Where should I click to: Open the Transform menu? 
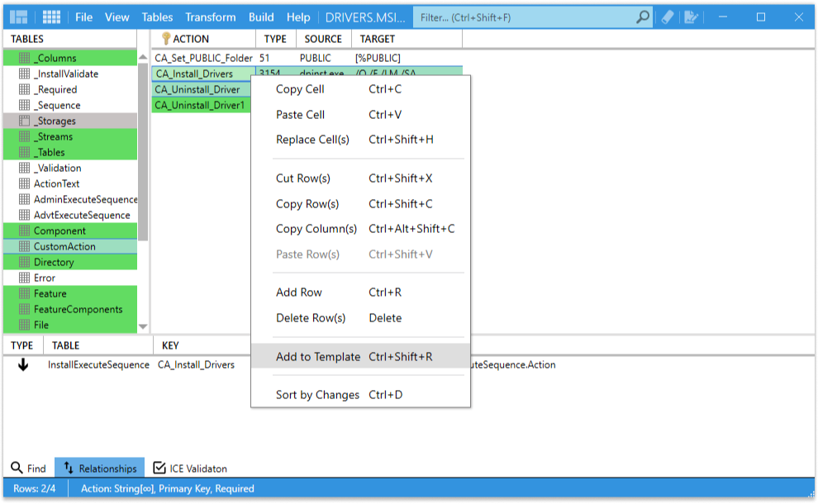210,17
